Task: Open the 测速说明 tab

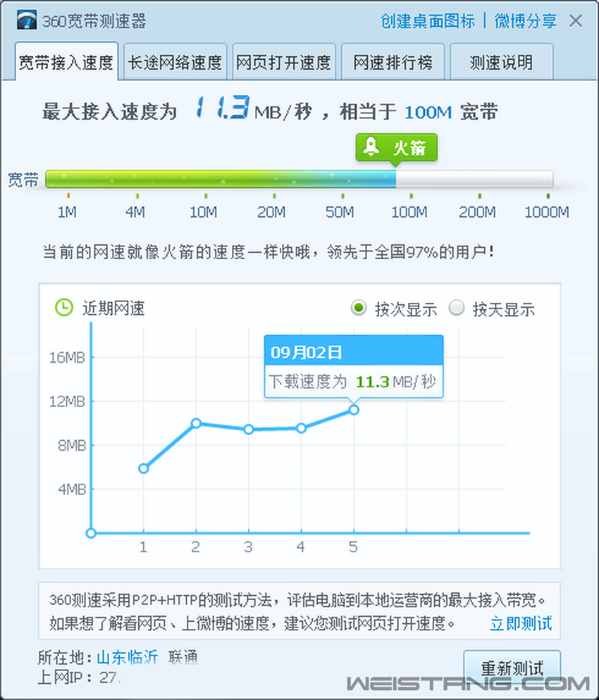Action: click(x=501, y=62)
